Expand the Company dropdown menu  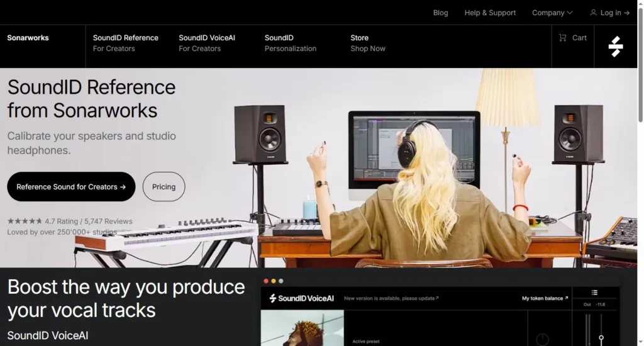[552, 13]
